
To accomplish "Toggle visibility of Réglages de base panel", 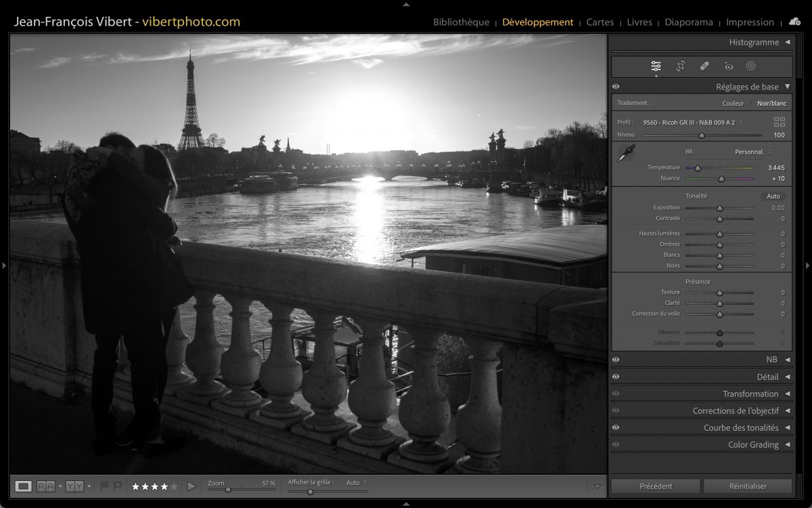I will (616, 87).
